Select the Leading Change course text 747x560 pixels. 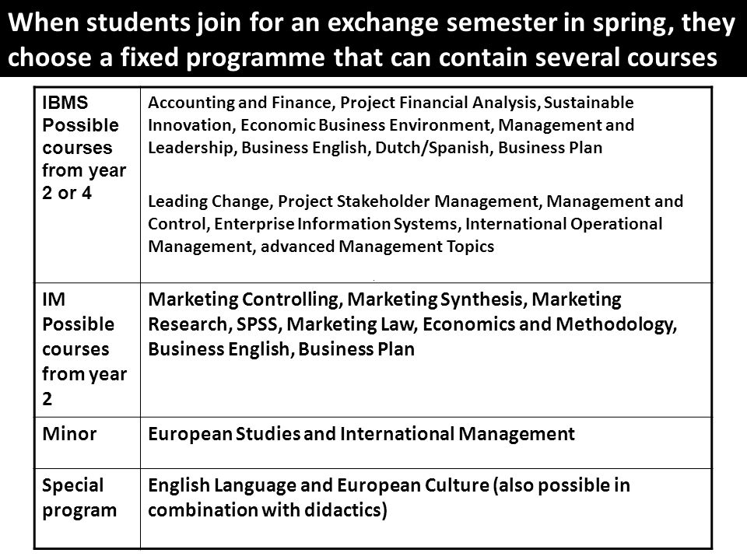[208, 201]
